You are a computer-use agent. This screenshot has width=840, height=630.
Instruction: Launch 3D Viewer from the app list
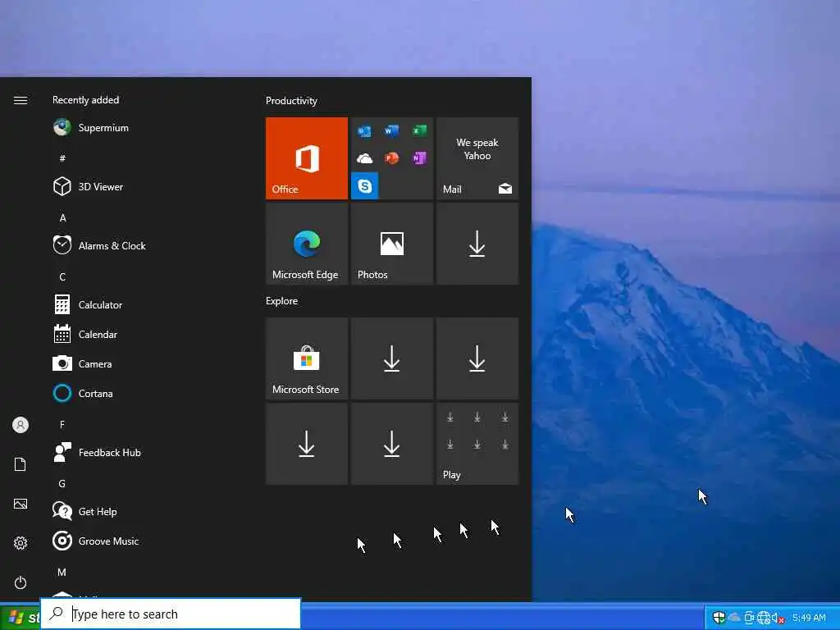tap(89, 186)
